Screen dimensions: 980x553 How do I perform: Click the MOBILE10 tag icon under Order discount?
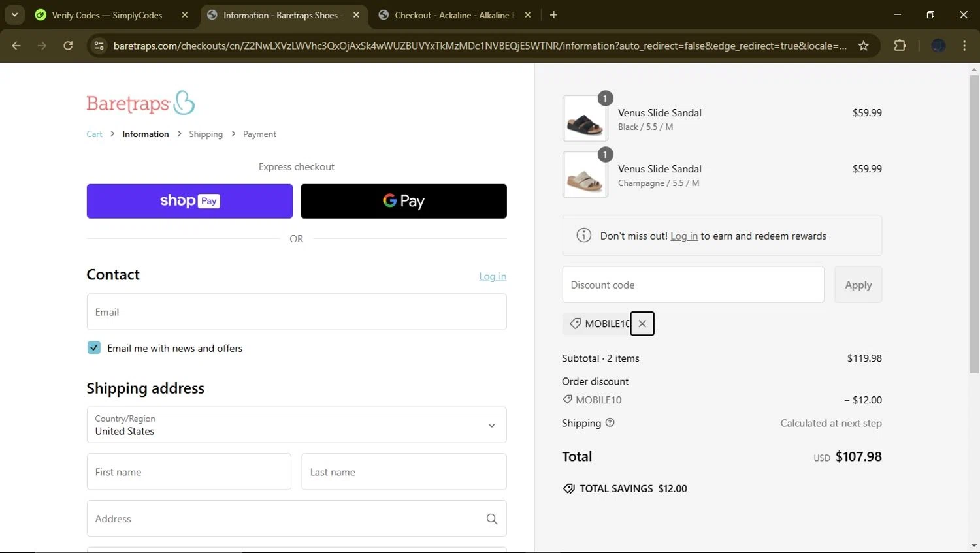coord(567,400)
